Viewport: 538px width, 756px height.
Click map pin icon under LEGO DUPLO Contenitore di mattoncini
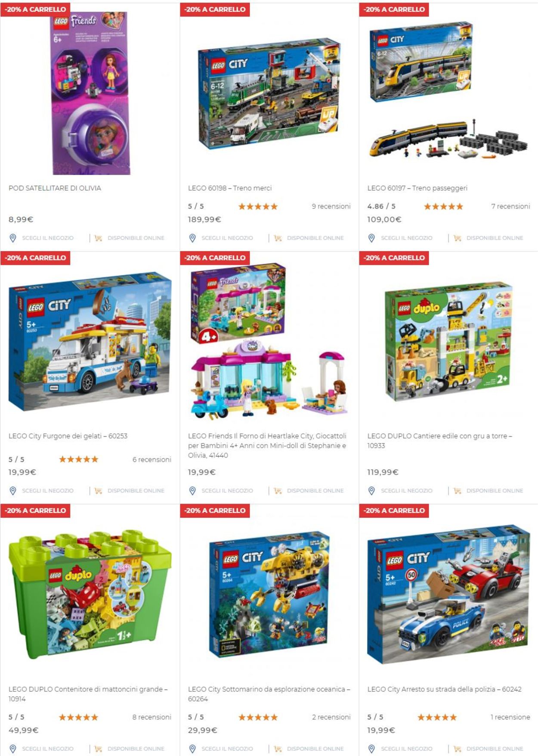pos(13,749)
